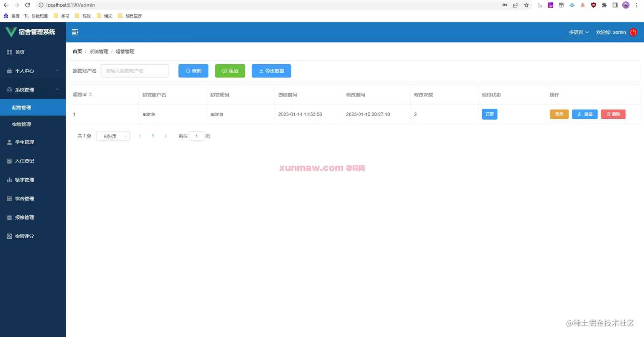Click the 入住登记 clipboard icon
Image resolution: width=644 pixels, height=337 pixels.
pos(9,161)
